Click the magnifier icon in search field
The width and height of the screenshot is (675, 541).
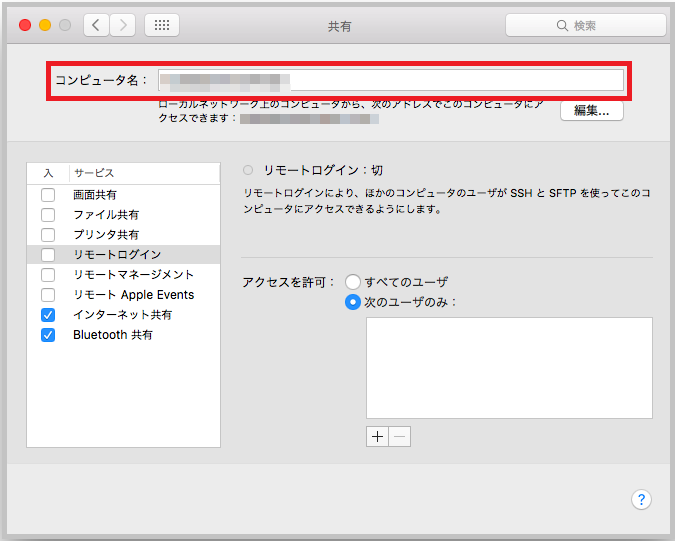coord(562,25)
